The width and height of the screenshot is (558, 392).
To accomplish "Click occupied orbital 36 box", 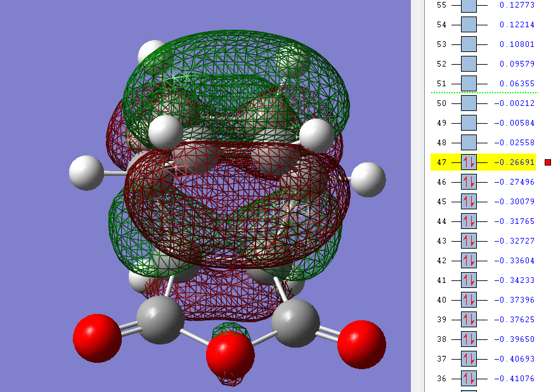I will [x=469, y=379].
